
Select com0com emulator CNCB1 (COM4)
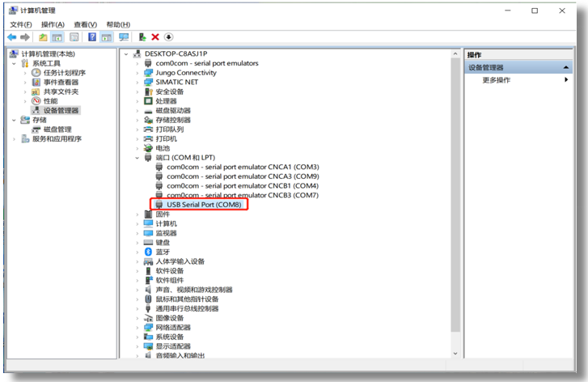pos(243,186)
